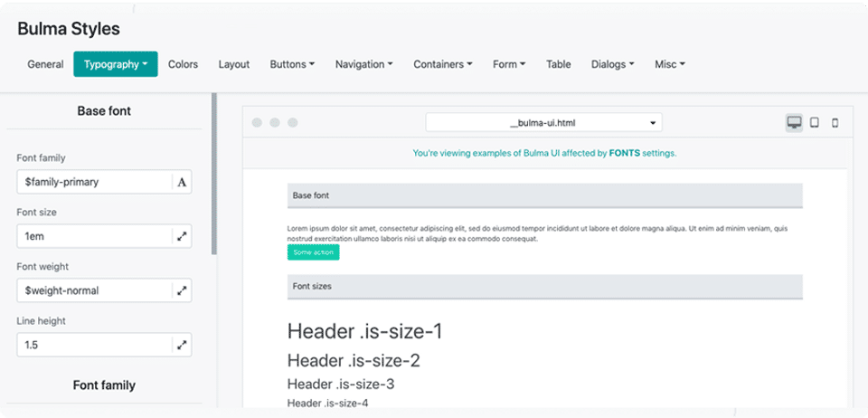Expand the Buttons menu

292,64
